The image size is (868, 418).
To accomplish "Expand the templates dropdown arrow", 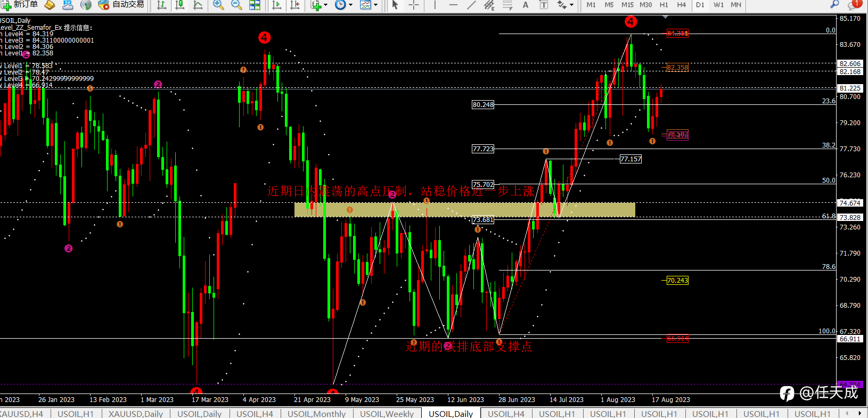I will 375,5.
